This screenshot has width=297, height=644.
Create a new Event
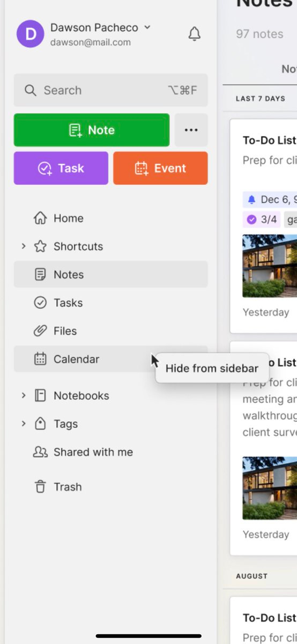click(x=160, y=168)
